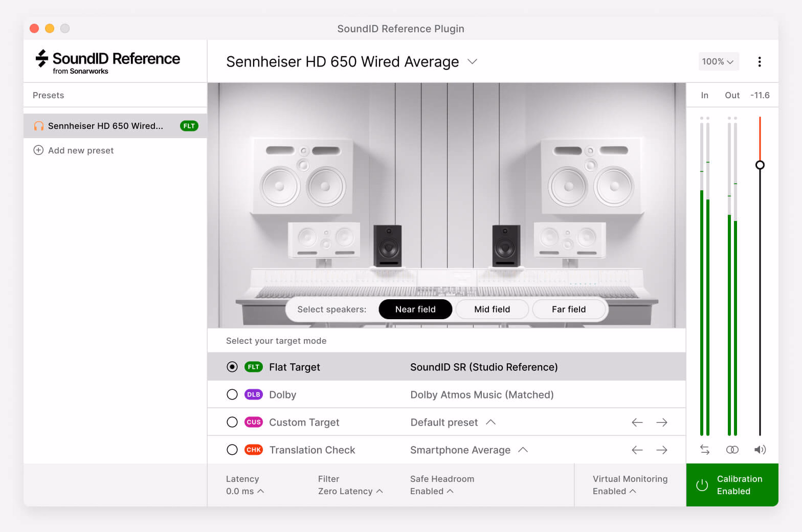The height and width of the screenshot is (532, 802).
Task: Click the output level meter
Action: pos(732,276)
